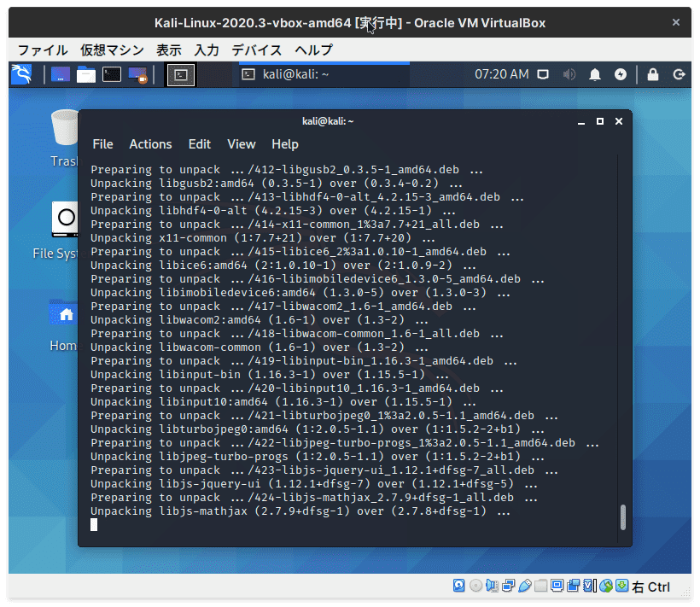Screen dimensions: 700x607
Task: Click the terminal window vertical scrollbar handle
Action: coord(623,517)
